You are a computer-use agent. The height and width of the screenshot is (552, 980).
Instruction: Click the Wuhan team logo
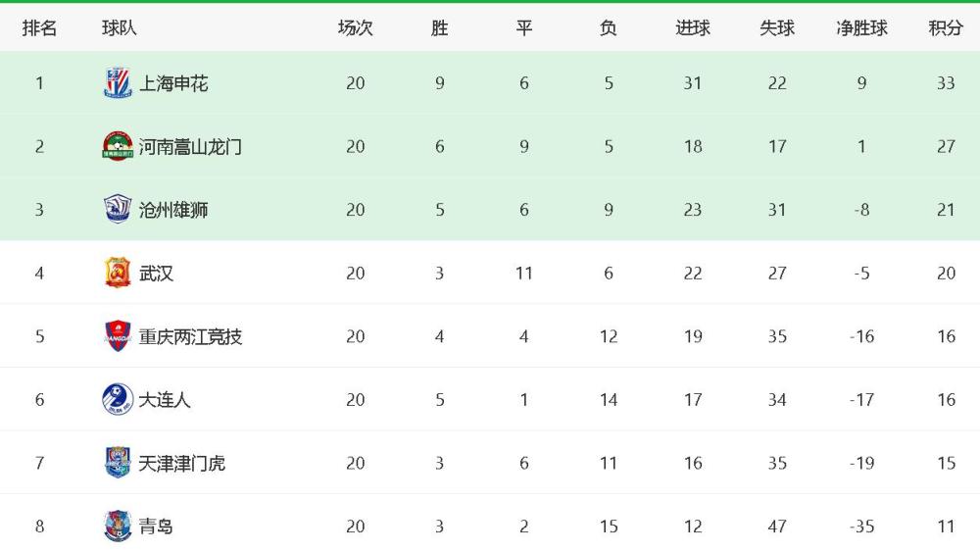(x=118, y=273)
